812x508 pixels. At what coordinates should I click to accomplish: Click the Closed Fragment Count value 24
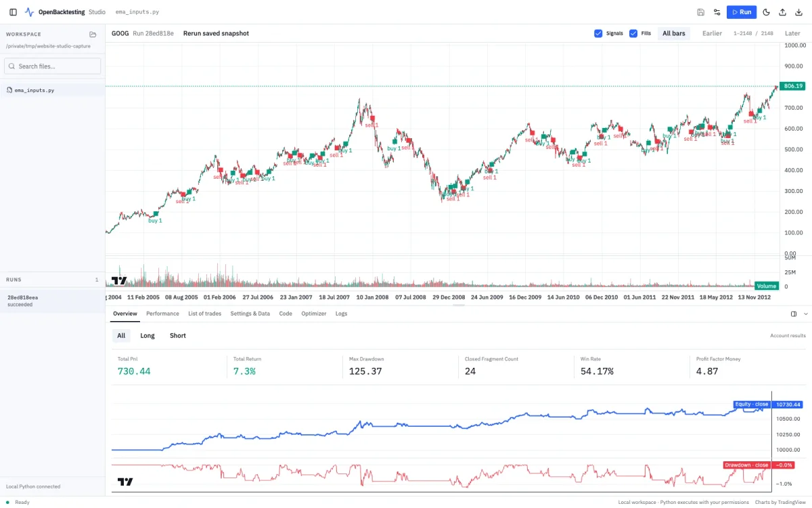point(470,371)
